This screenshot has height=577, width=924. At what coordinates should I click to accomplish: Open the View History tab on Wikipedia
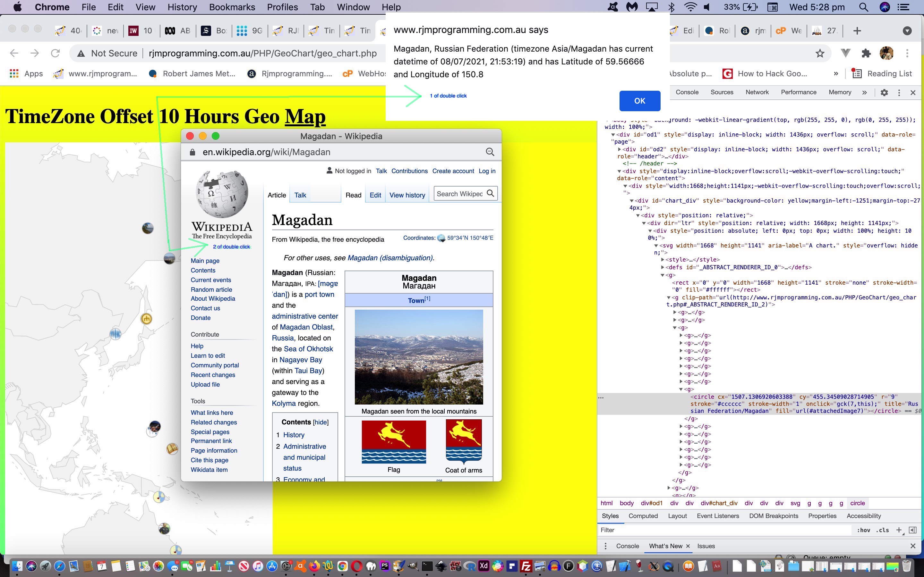click(407, 195)
